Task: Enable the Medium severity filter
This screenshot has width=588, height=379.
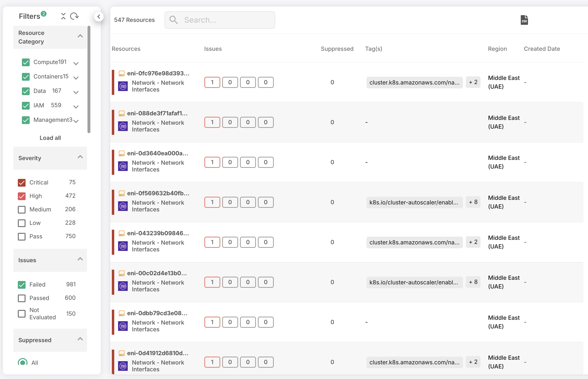Action: pyautogui.click(x=22, y=209)
